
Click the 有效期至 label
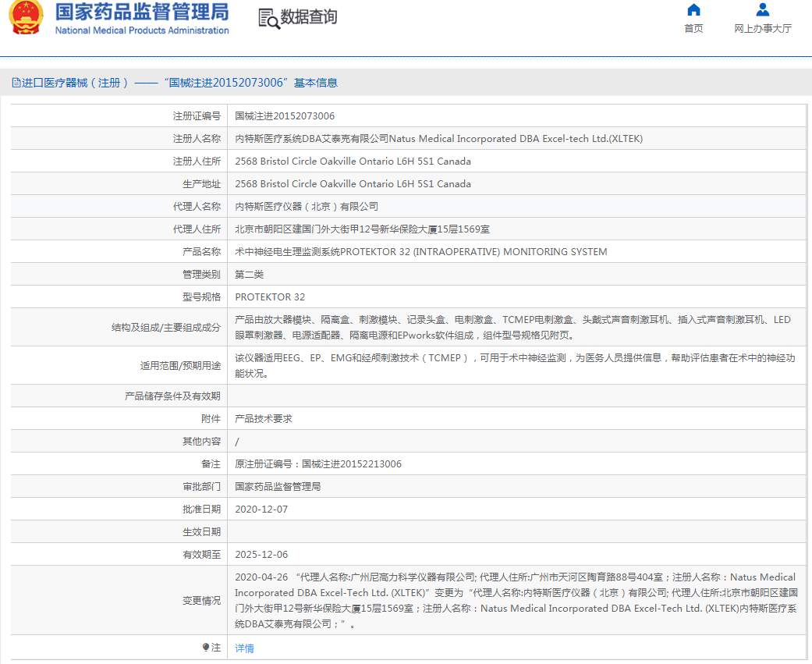coord(201,554)
